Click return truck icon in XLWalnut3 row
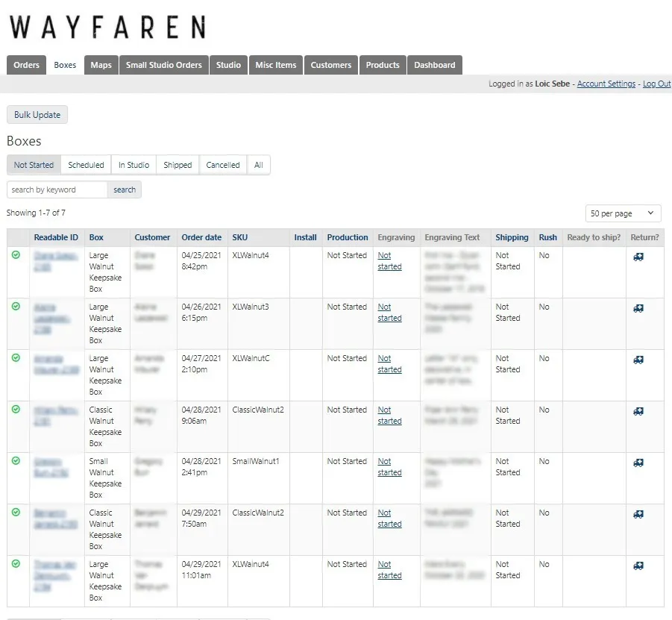 (x=638, y=308)
